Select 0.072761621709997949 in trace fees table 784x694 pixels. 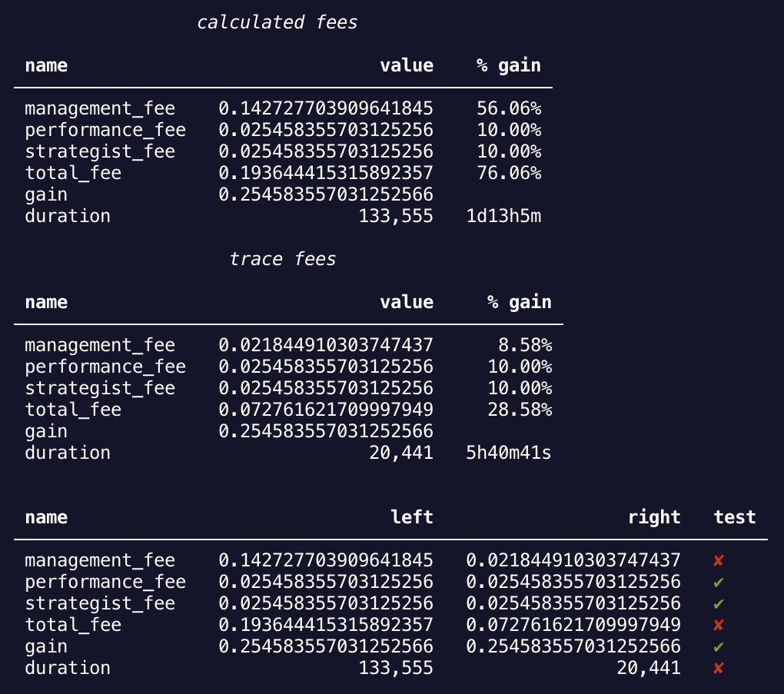coord(326,410)
